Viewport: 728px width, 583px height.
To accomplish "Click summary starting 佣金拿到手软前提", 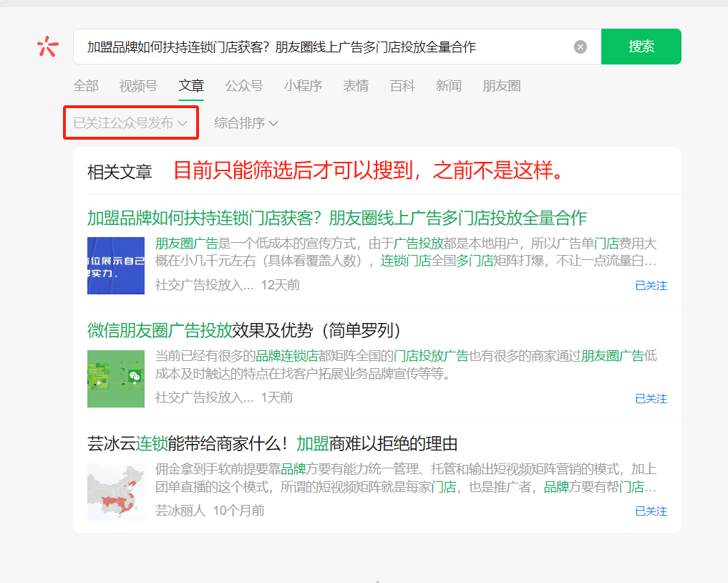I will (x=406, y=478).
